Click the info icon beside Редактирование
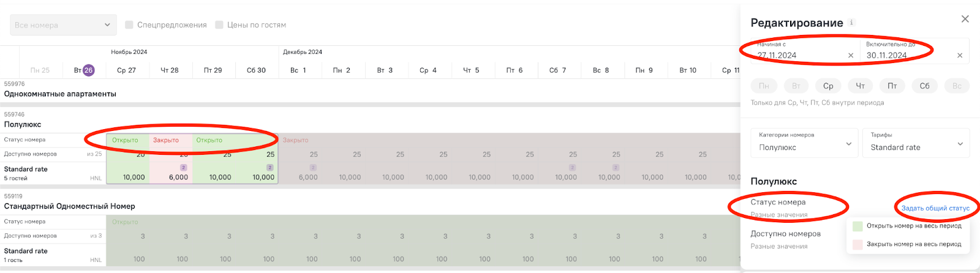The height and width of the screenshot is (273, 980). coord(851,22)
